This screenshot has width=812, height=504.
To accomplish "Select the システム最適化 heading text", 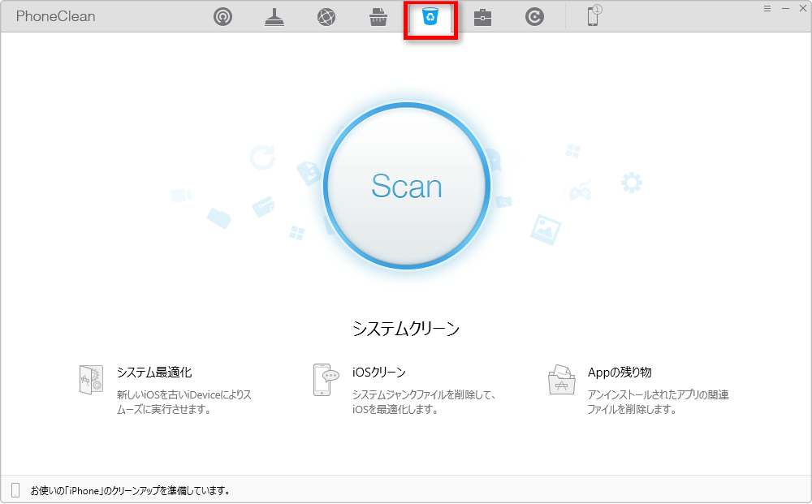I will [154, 372].
